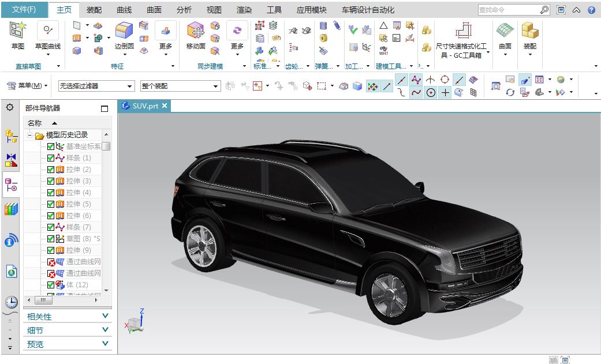Uncheck the 拉伸 (2) feature checkbox
This screenshot has width=601, height=364.
(x=51, y=169)
